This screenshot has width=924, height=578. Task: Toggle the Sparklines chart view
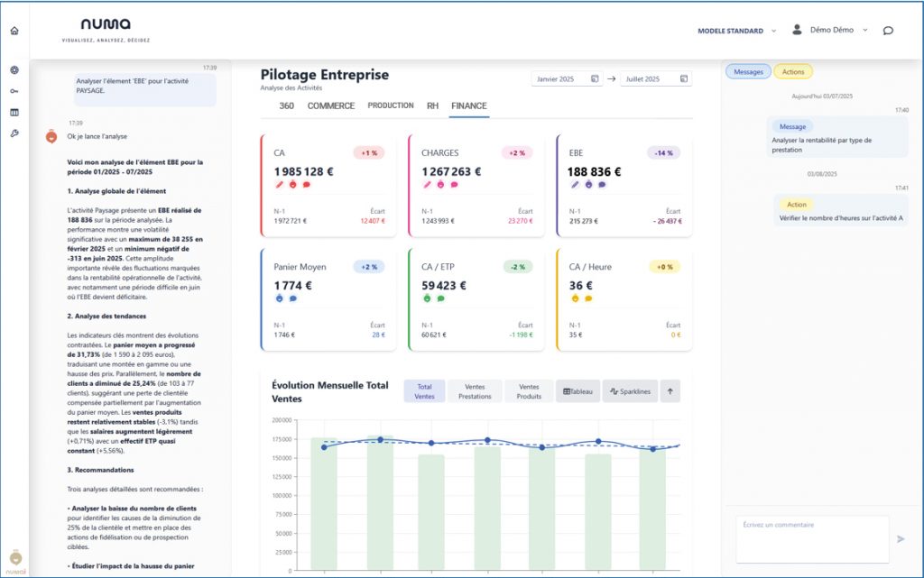630,391
